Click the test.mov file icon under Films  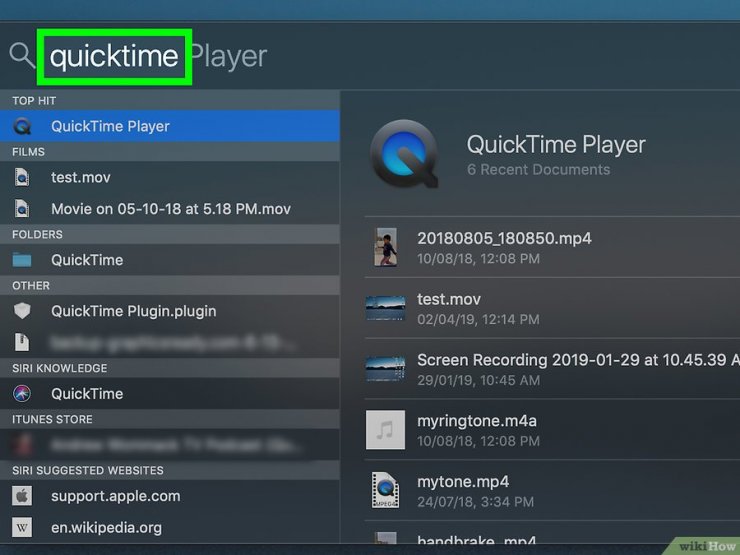pos(22,177)
